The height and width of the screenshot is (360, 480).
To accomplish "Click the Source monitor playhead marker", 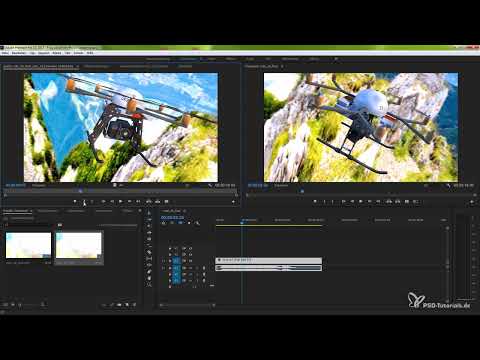I will tap(80, 191).
